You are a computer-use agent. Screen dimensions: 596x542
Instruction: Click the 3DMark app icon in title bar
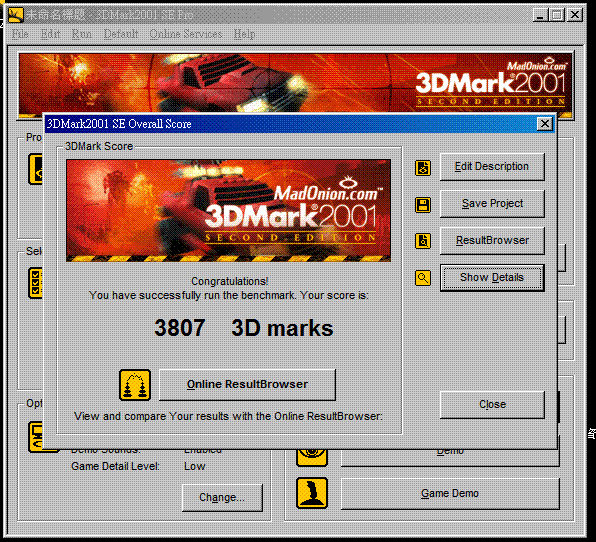(16, 15)
